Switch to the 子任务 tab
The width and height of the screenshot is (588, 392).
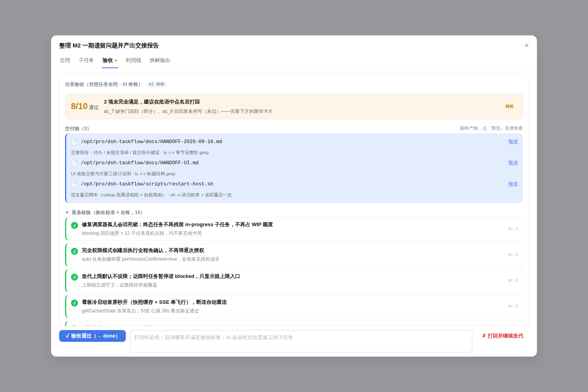tap(86, 60)
